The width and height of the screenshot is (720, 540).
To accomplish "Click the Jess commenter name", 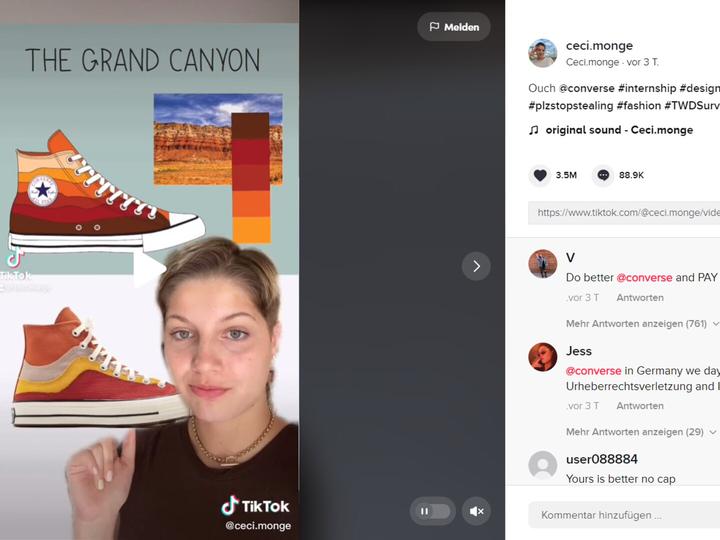I will pos(579,351).
